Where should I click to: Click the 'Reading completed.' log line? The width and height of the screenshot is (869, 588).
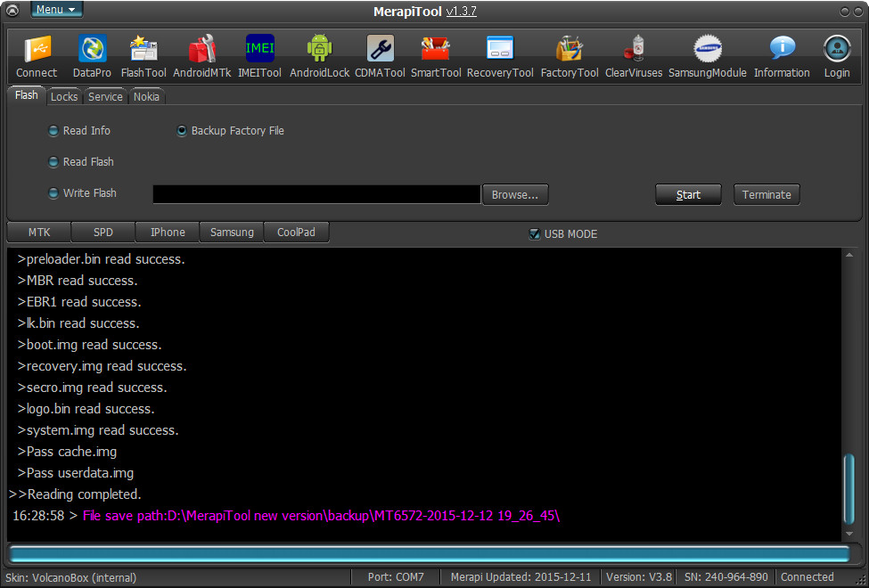(76, 494)
